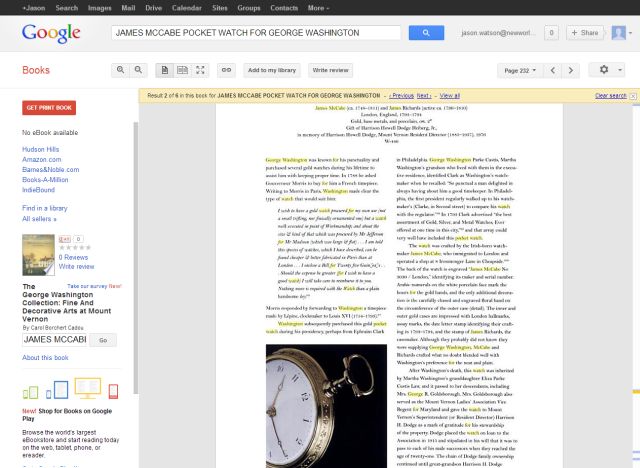
Task: Switch to single page view icon
Action: tap(164, 70)
